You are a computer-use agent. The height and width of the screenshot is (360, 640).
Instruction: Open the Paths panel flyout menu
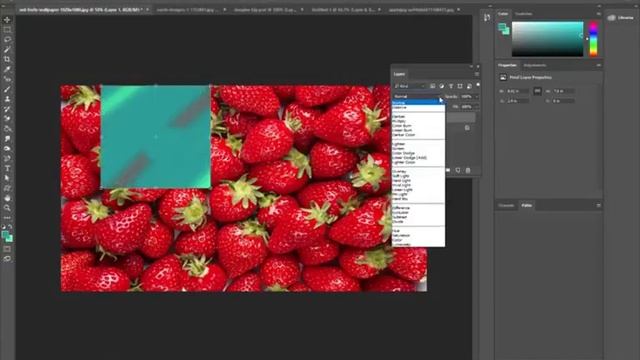(598, 205)
